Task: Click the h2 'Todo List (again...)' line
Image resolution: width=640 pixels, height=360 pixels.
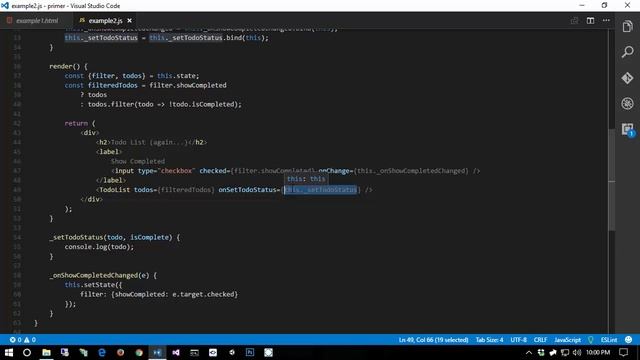Action: (151, 142)
